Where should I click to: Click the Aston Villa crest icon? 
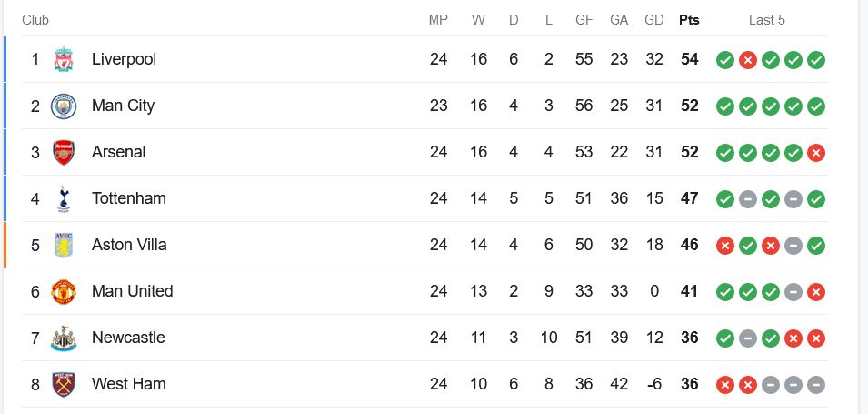tap(63, 245)
